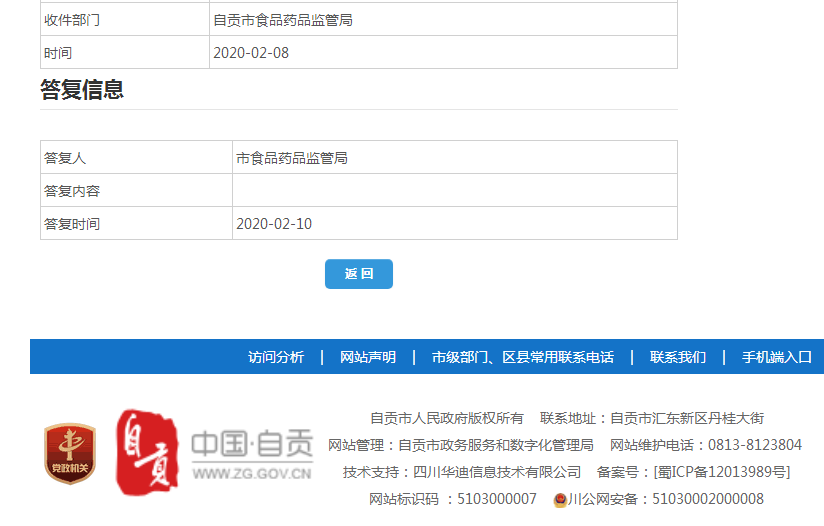This screenshot has height=526, width=824.
Task: Click the 网站标识码 number 5103000007
Action: (497, 499)
